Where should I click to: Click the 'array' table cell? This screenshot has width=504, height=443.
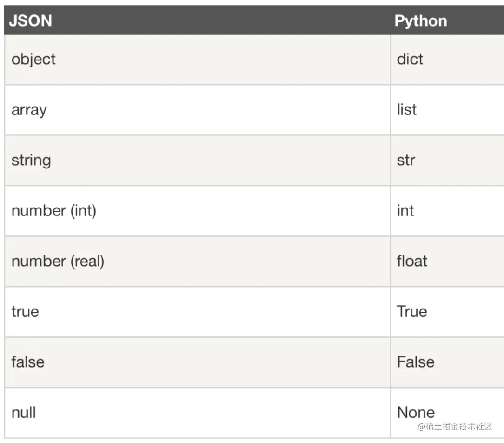(29, 110)
